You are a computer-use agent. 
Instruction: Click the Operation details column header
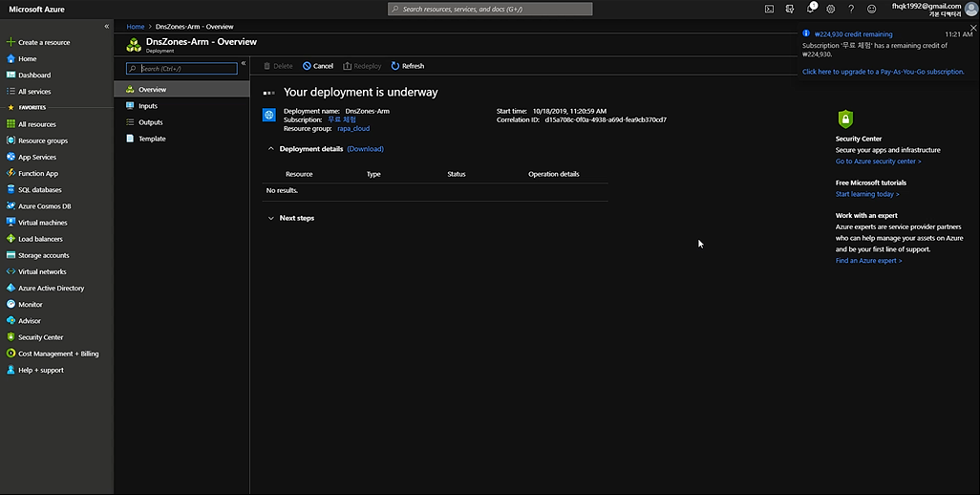[554, 174]
